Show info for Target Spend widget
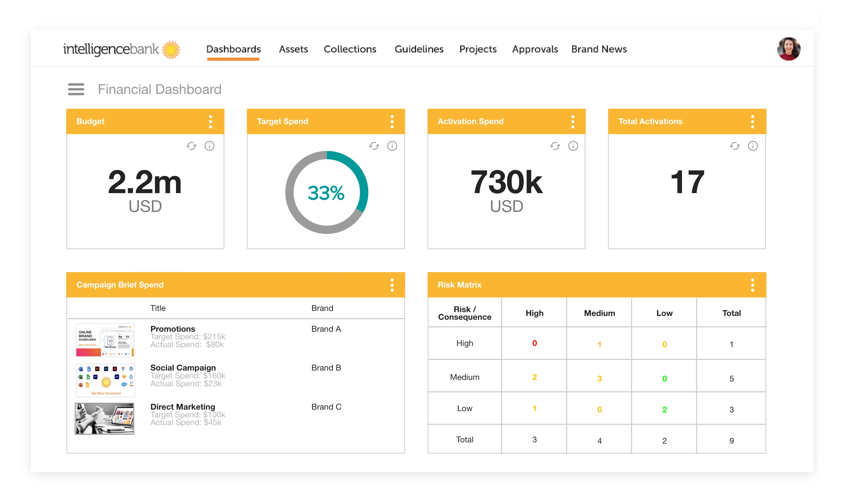 click(x=392, y=146)
